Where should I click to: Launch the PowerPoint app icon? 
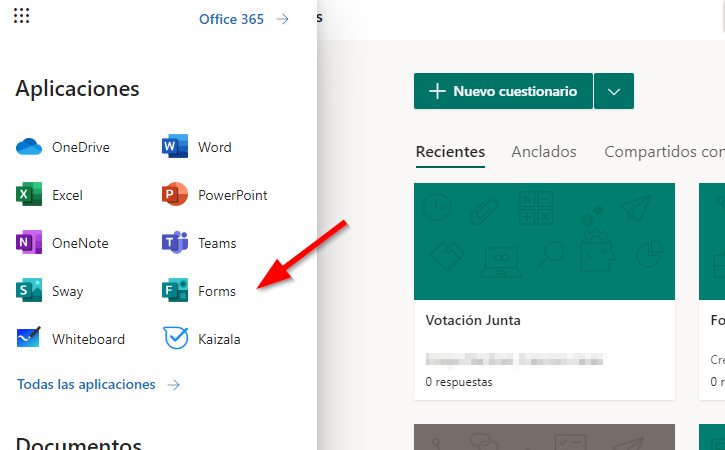[x=175, y=195]
